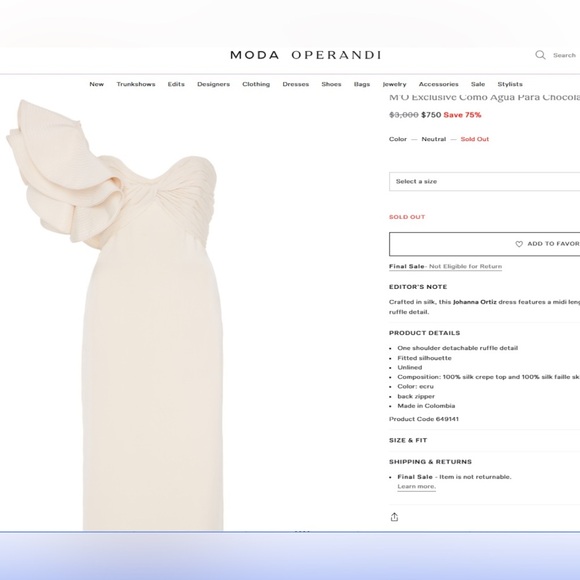
Task: Open the Jewelry menu
Action: pyautogui.click(x=394, y=84)
